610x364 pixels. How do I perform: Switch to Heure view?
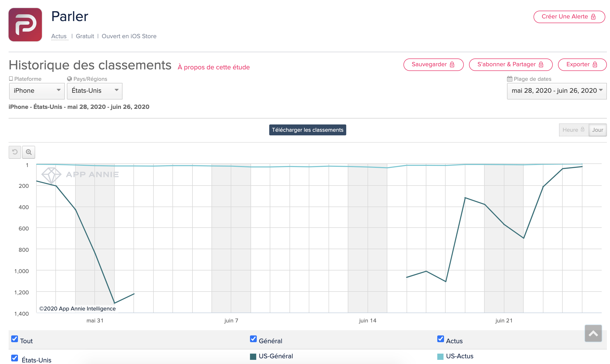[x=574, y=130]
